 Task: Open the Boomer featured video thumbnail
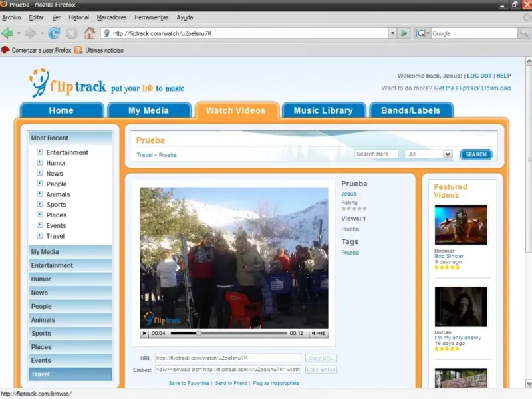[x=461, y=225]
